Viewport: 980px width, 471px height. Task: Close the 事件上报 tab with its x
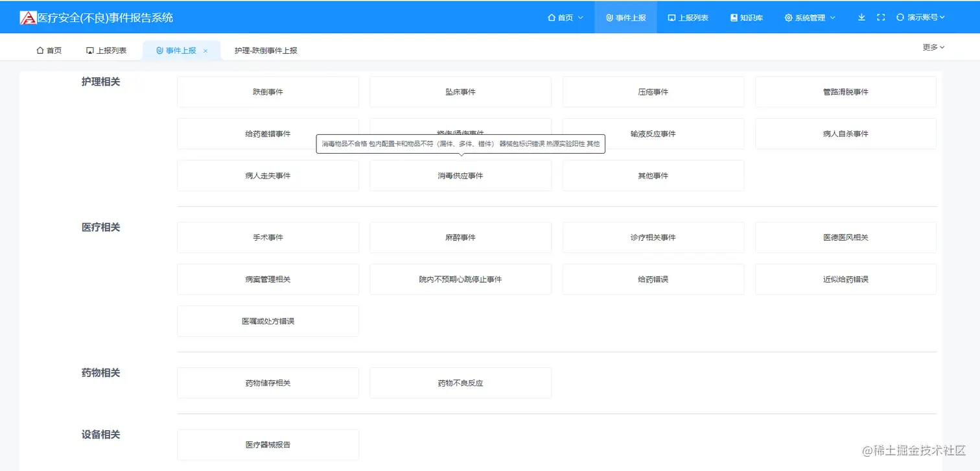[205, 49]
